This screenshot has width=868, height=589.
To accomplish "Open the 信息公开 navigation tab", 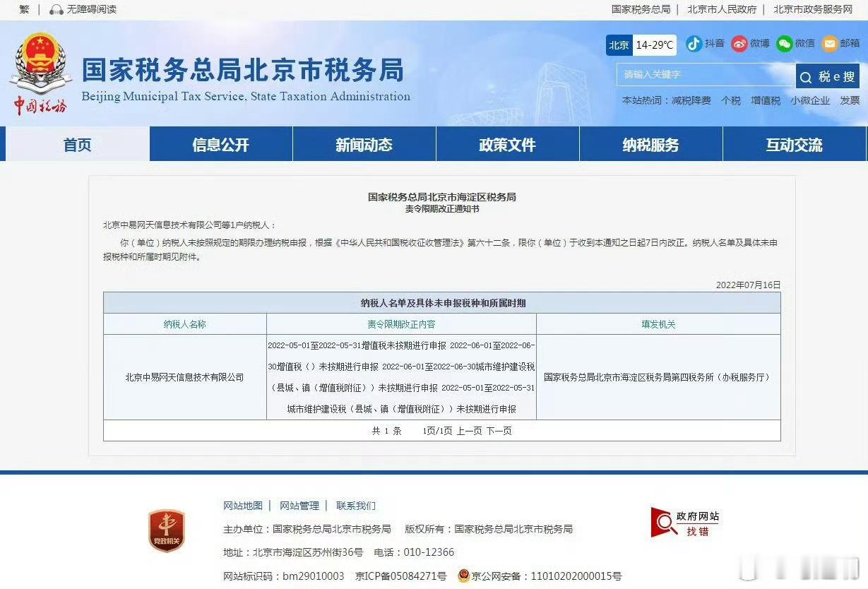I will [221, 145].
